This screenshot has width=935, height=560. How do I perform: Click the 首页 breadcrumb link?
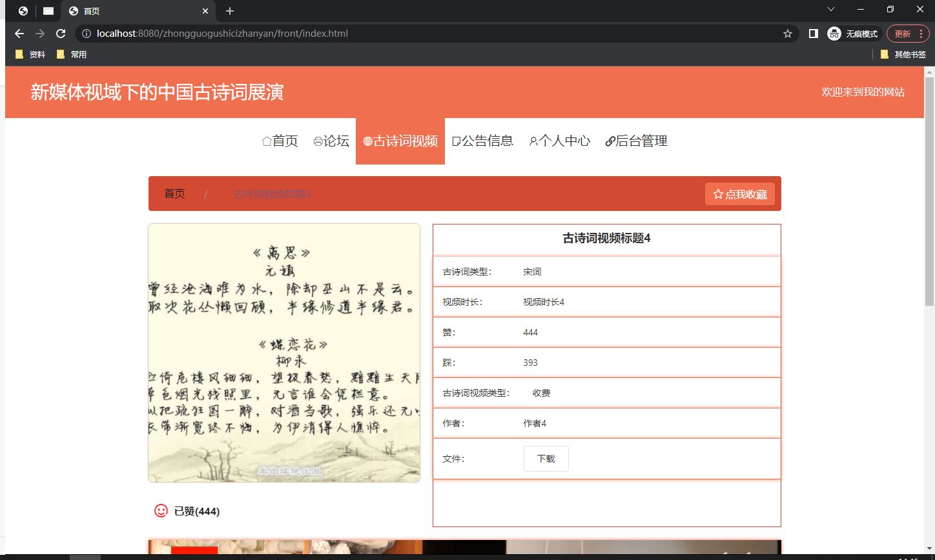174,194
